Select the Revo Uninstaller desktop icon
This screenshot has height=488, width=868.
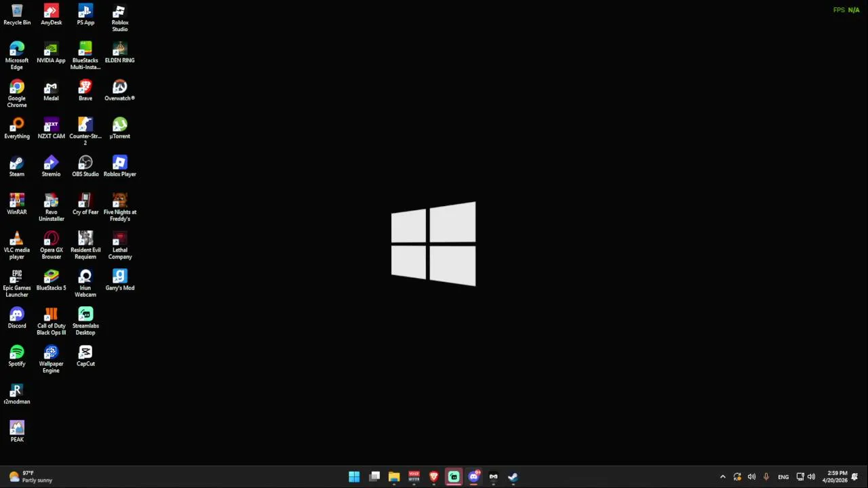point(51,208)
